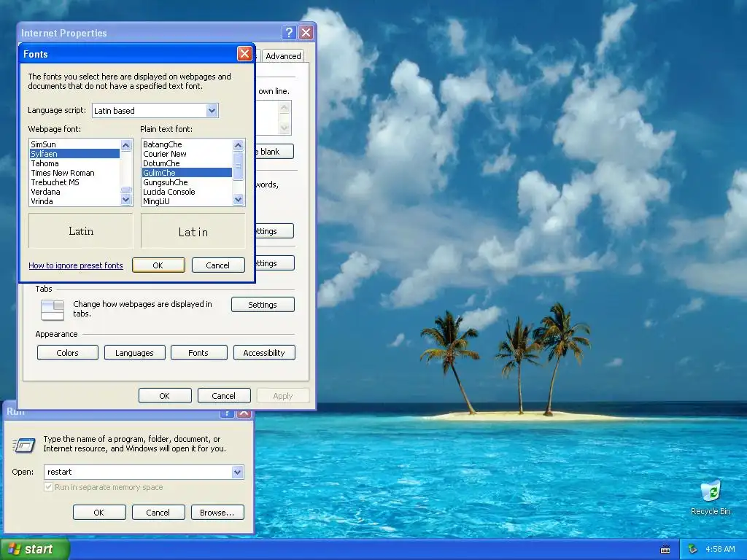
Task: Switch to the Advanced tab
Action: coord(283,55)
